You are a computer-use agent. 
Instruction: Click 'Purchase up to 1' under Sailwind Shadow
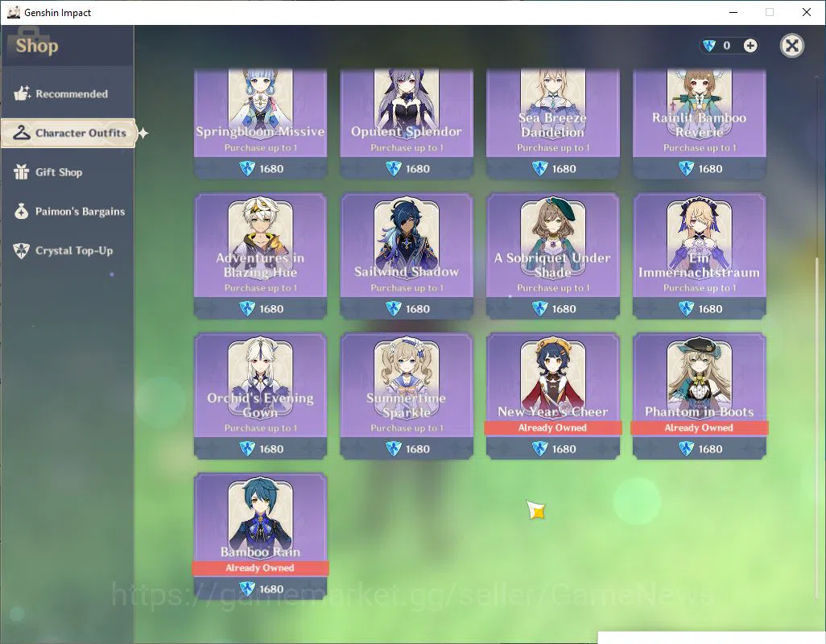[x=407, y=288]
